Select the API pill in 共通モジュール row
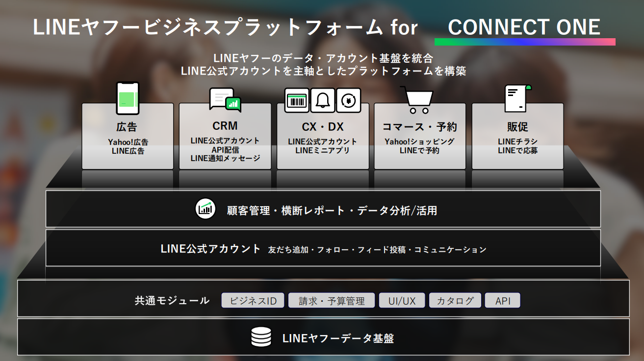Screen dimensions: 644x361 pyautogui.click(x=503, y=300)
